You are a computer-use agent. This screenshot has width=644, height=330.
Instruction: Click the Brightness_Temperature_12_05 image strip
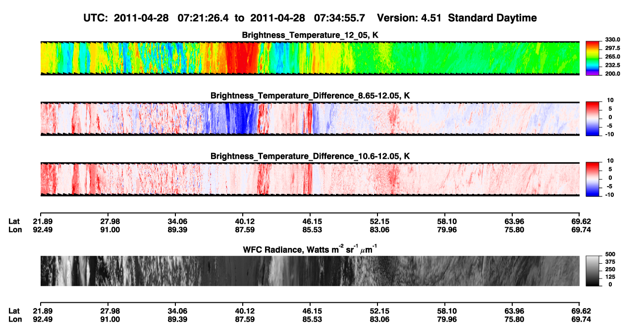310,58
